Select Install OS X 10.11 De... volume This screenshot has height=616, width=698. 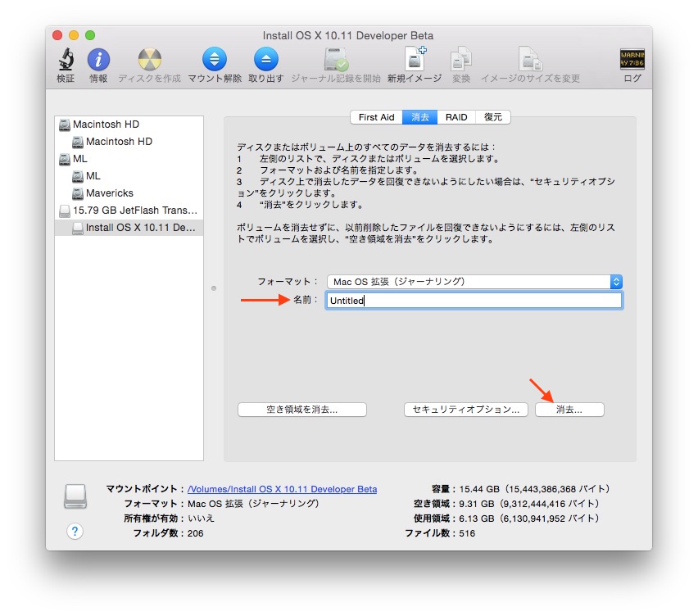[129, 228]
